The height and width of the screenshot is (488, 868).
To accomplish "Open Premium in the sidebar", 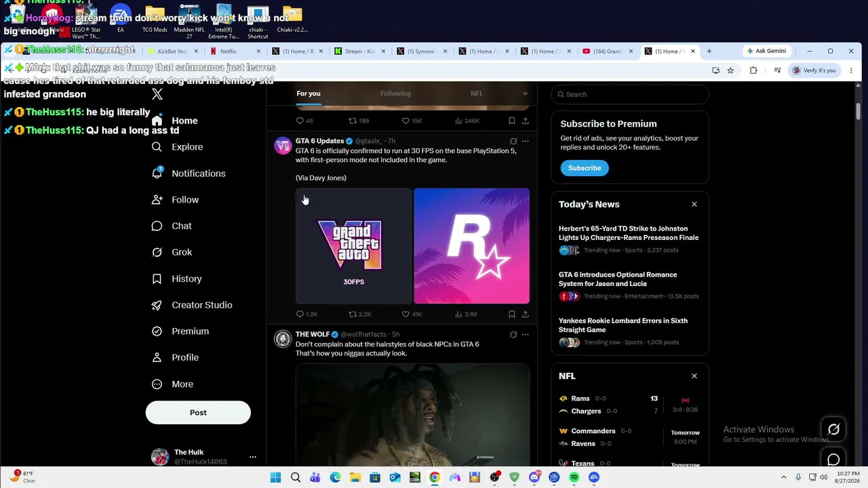I will tap(180, 331).
